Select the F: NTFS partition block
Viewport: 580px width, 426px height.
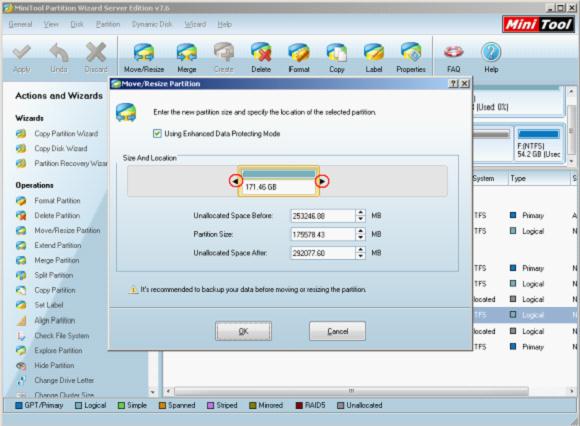coord(539,144)
